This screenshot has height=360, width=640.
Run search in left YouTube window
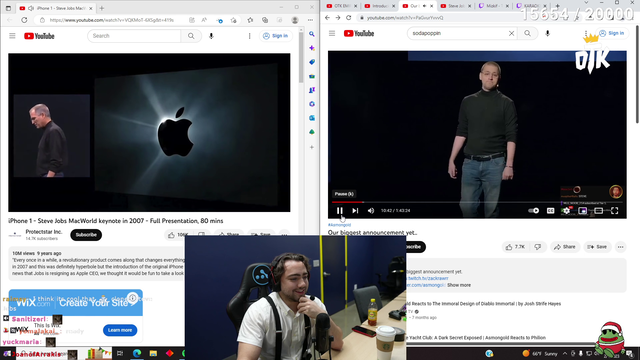tap(191, 36)
